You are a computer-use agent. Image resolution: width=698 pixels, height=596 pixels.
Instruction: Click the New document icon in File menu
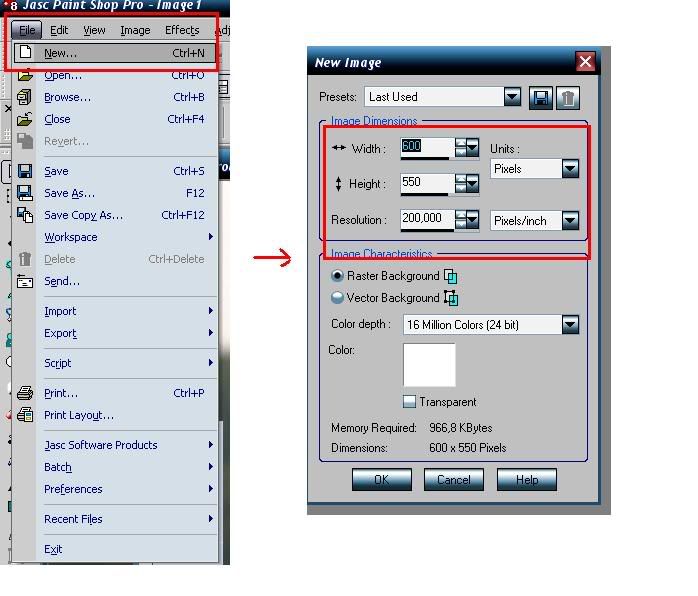coord(25,53)
